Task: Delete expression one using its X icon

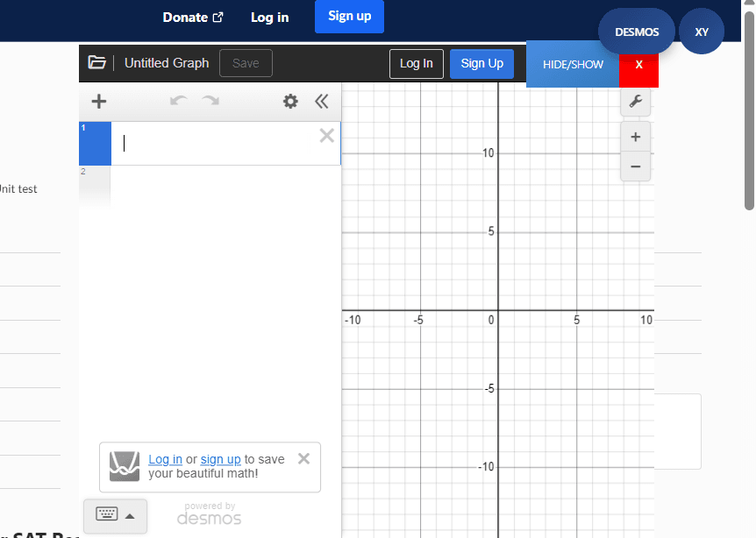Action: pyautogui.click(x=326, y=135)
